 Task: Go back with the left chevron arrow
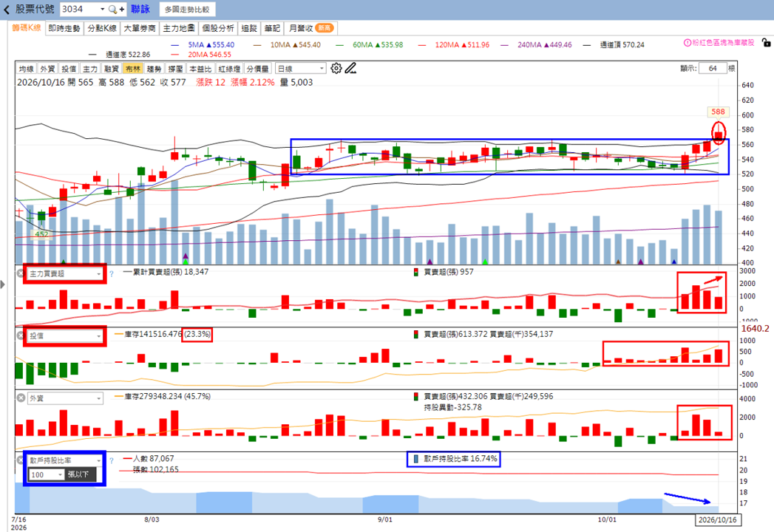coord(7,10)
